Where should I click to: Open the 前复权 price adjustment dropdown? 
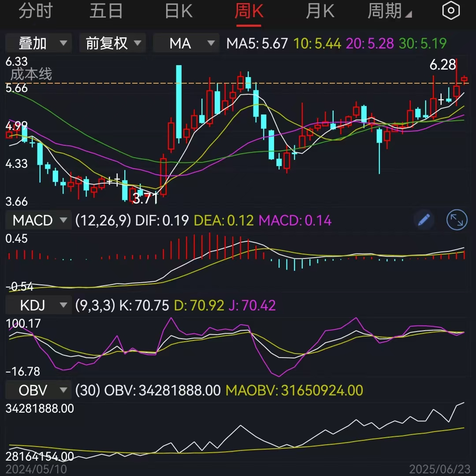[x=112, y=43]
